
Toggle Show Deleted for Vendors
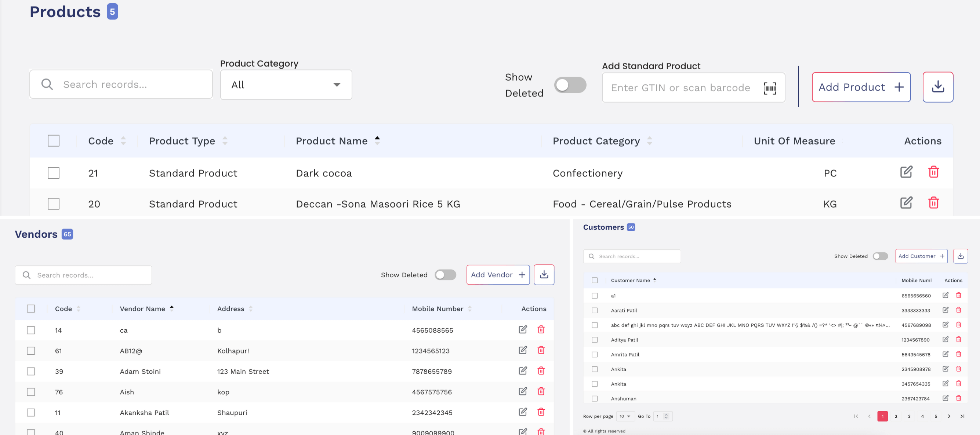[x=445, y=275]
